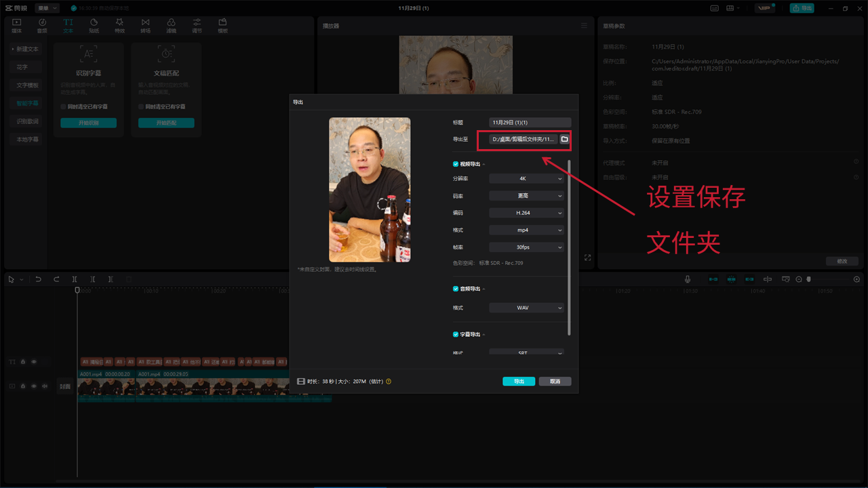This screenshot has height=488, width=868.
Task: Click the player fullscreen icon
Action: (587, 258)
